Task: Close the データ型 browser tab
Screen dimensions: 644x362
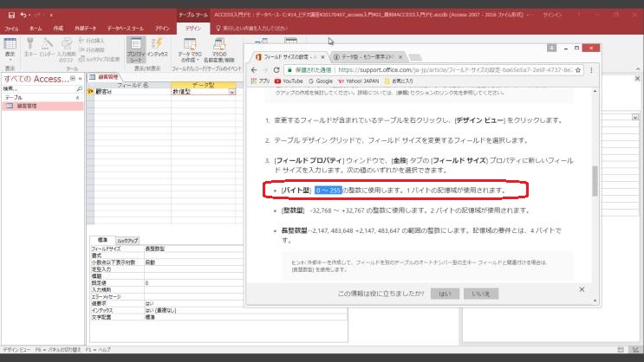Action: pyautogui.click(x=400, y=57)
